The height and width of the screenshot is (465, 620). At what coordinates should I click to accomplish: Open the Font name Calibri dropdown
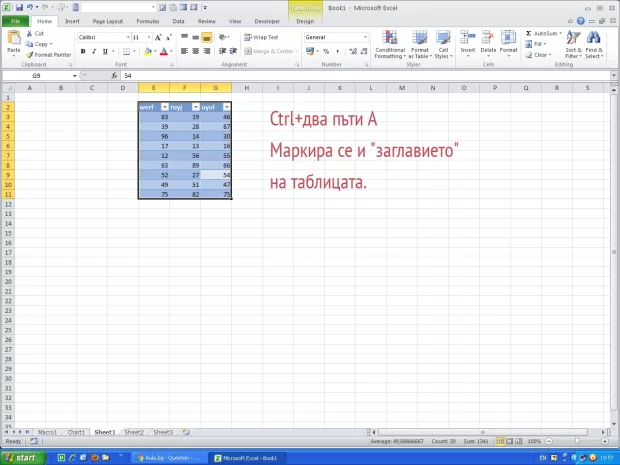(x=128, y=37)
